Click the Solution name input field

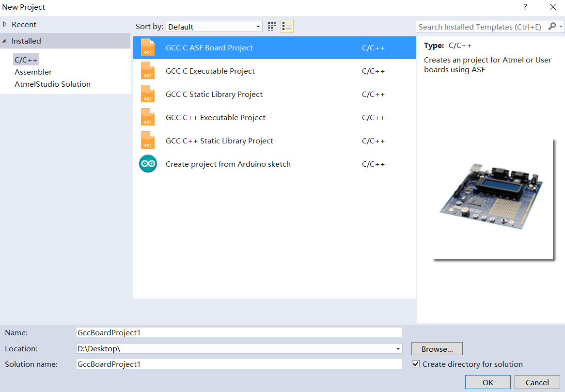239,364
